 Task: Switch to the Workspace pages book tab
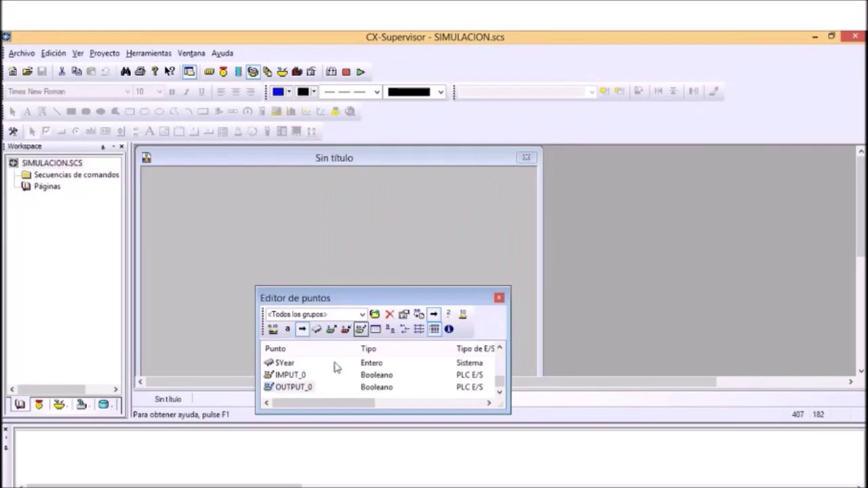point(20,405)
